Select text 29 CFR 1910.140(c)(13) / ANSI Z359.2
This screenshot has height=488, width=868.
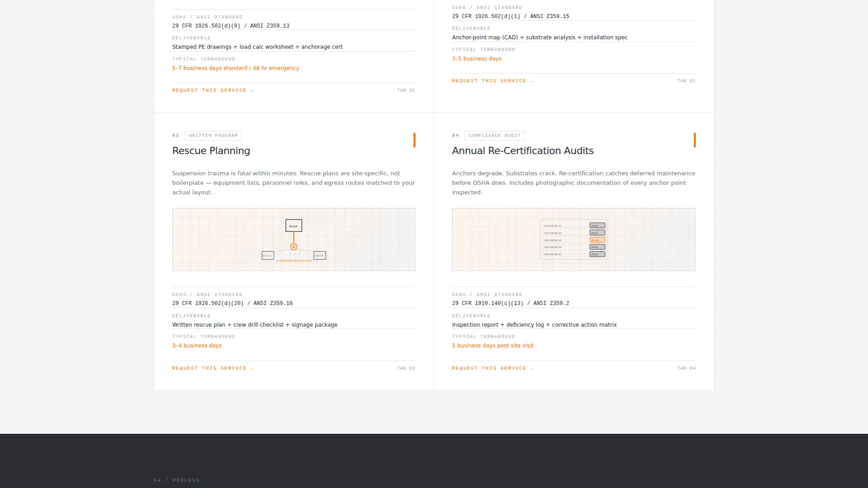click(510, 303)
